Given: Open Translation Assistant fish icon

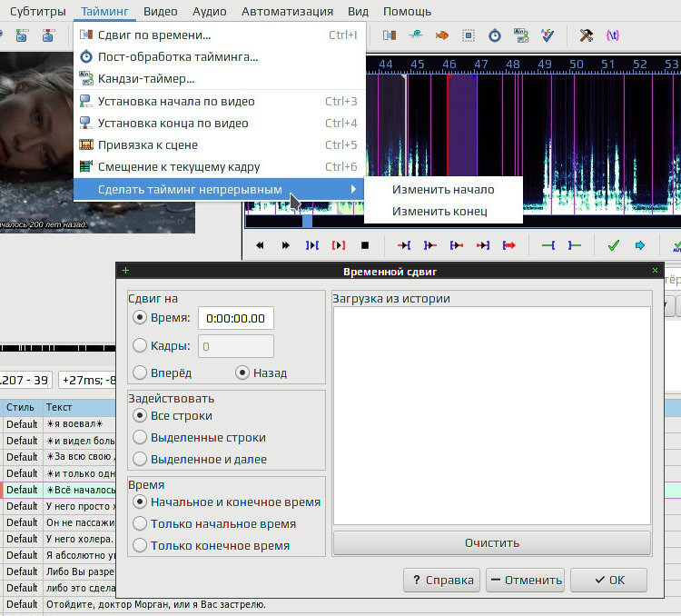Looking at the screenshot, I should tap(441, 35).
